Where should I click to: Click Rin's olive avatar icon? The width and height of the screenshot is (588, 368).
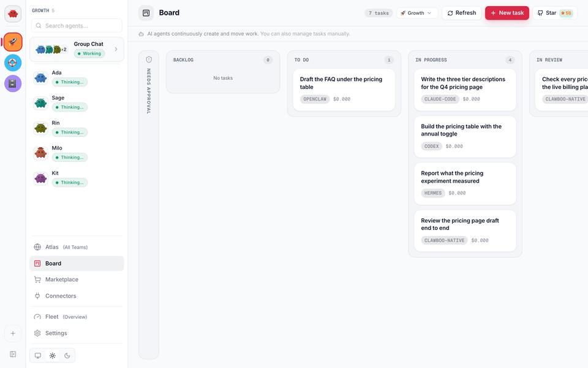click(x=40, y=128)
